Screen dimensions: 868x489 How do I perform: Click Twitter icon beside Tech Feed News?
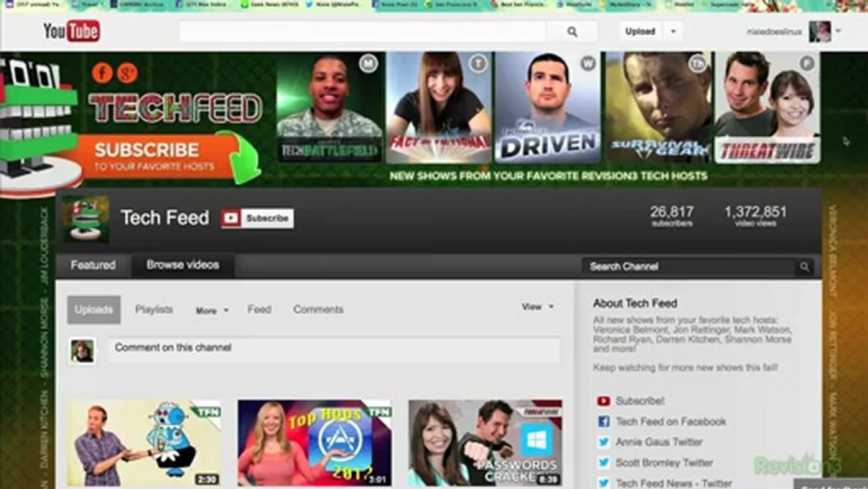[603, 484]
